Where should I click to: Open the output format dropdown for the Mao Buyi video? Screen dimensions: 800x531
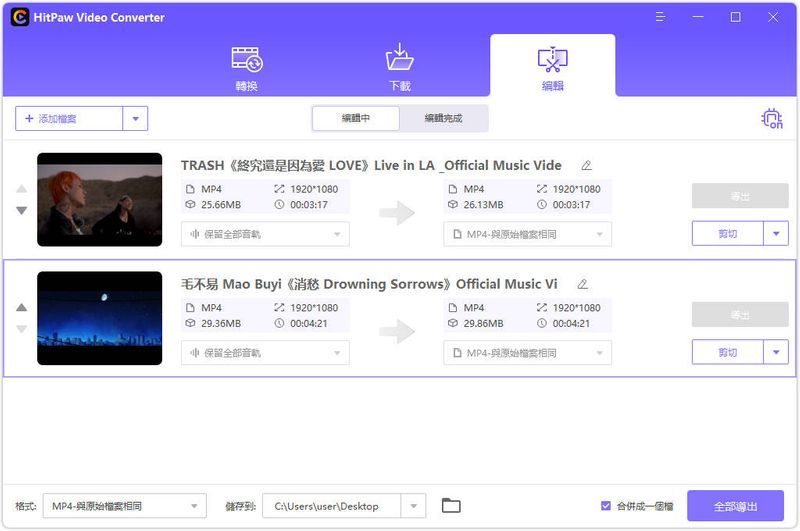[x=528, y=352]
